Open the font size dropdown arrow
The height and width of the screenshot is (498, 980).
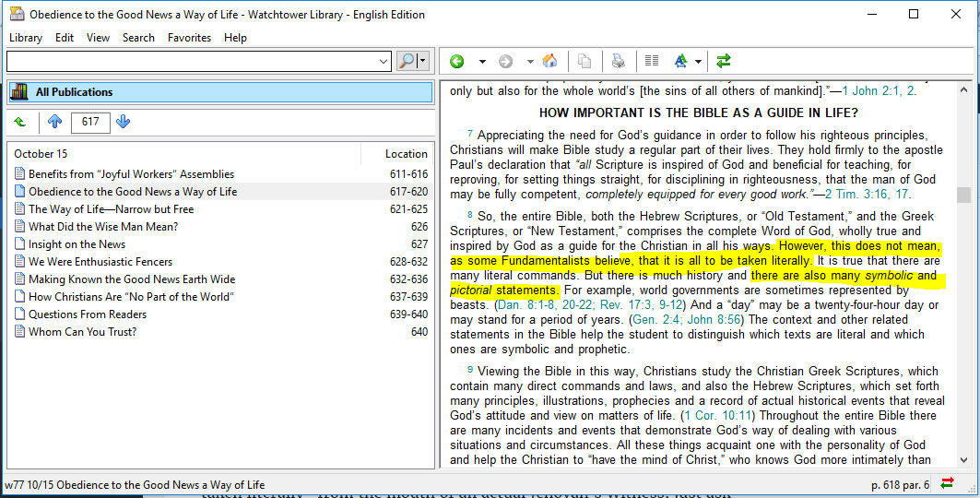point(698,62)
